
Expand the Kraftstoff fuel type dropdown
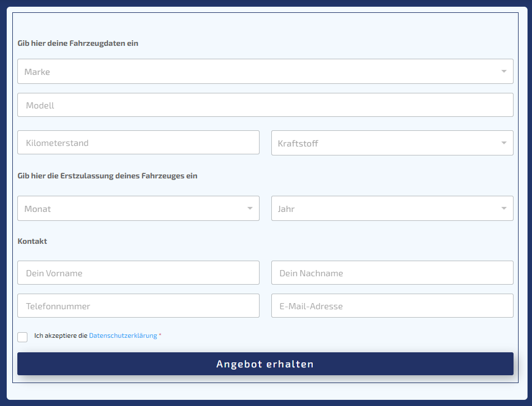coord(386,143)
